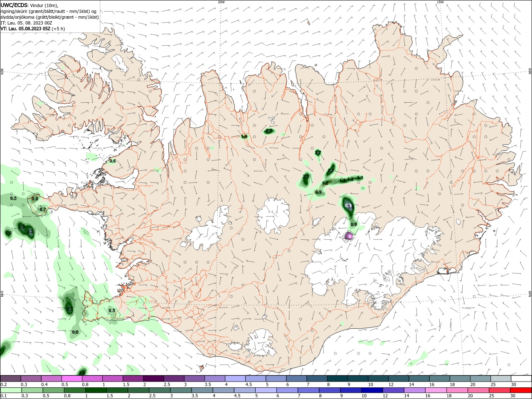Click the 15W longitude label on the top edge
This screenshot has width=532, height=399.
(x=440, y=2)
